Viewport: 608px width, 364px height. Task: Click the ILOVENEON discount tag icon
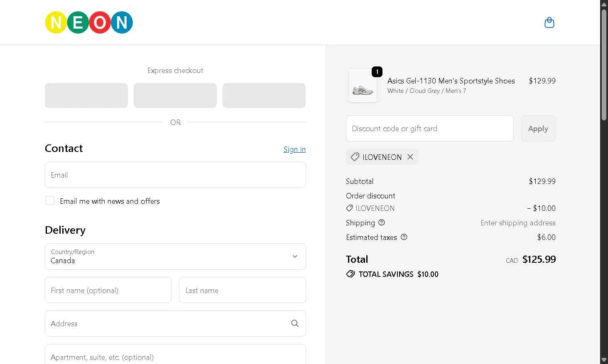(x=355, y=157)
